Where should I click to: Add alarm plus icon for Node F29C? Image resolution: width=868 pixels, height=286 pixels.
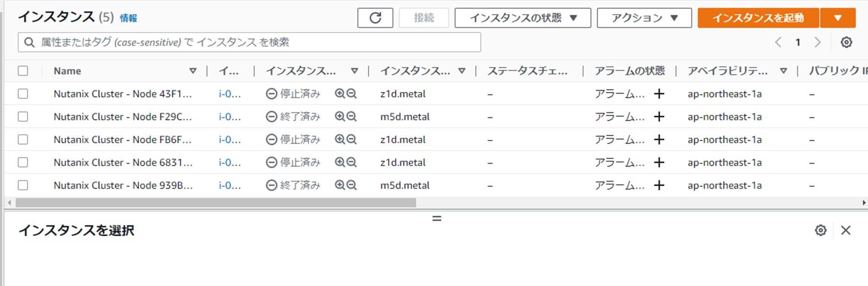[659, 117]
